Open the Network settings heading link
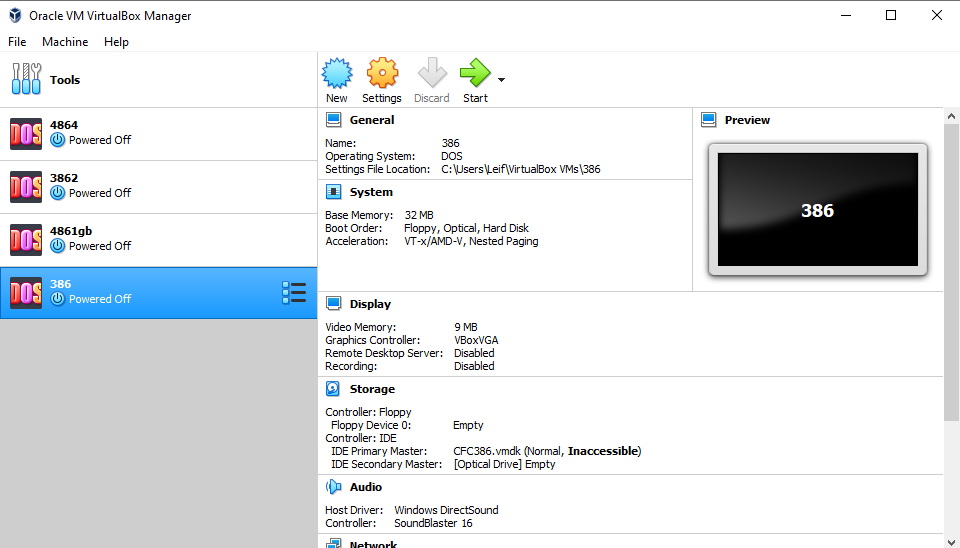The height and width of the screenshot is (548, 960). 373,544
